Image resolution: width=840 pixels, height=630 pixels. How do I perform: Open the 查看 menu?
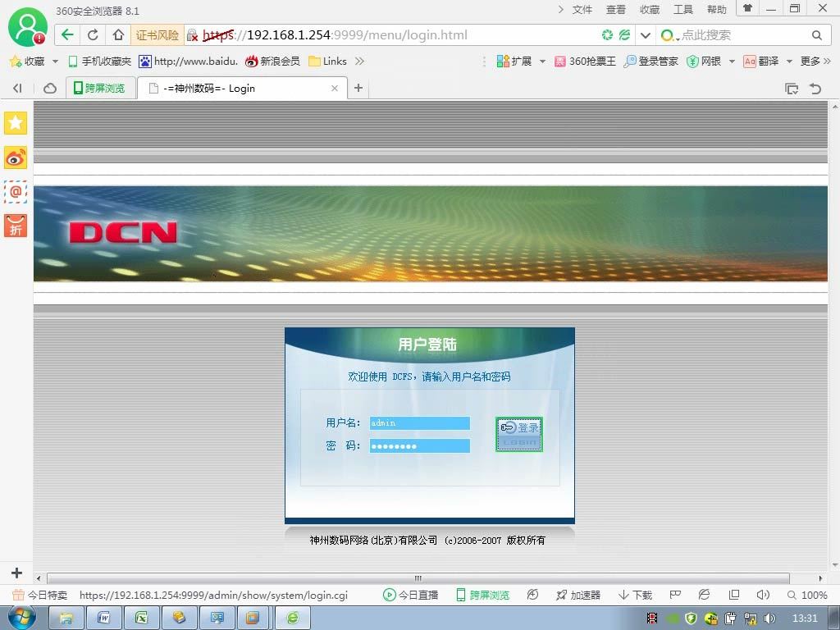click(616, 10)
